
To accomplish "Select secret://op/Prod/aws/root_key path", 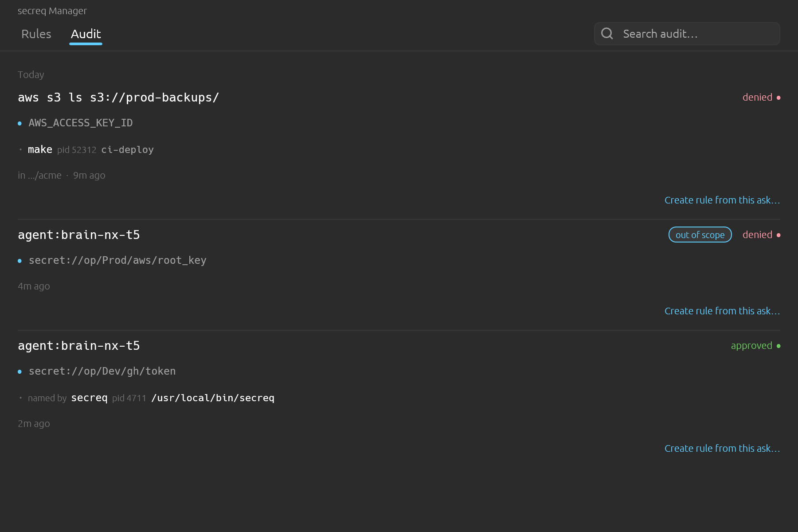I will coord(117,260).
